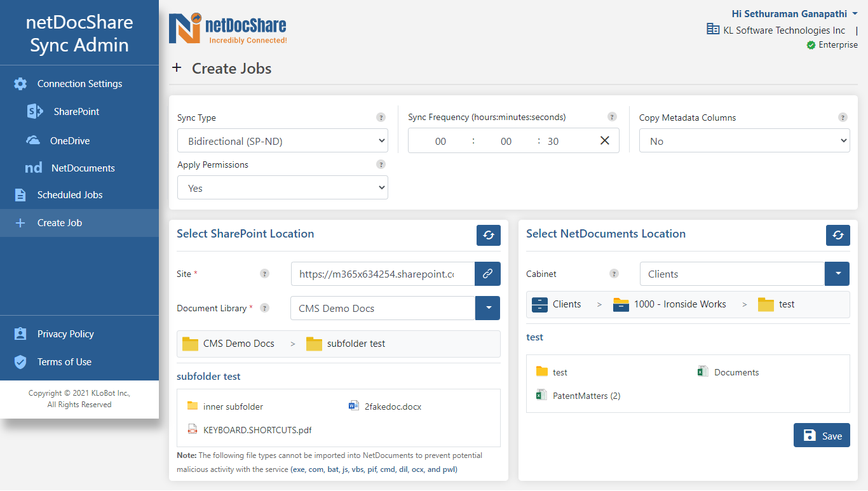Click the Clients cabinet icon in breadcrumb
The width and height of the screenshot is (868, 491).
[539, 304]
